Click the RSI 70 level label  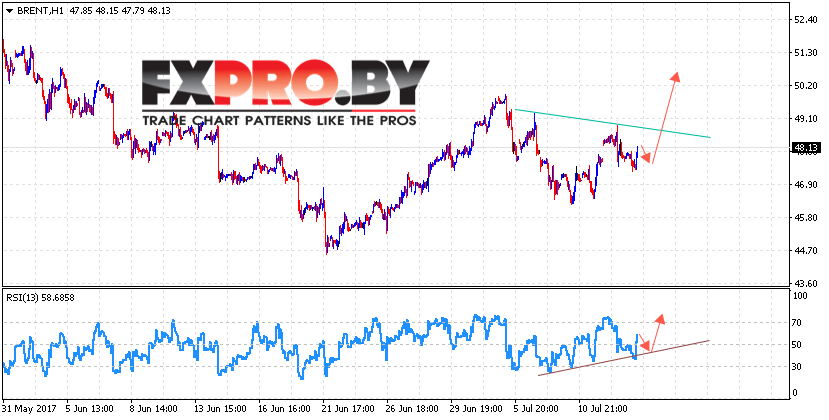(x=799, y=322)
